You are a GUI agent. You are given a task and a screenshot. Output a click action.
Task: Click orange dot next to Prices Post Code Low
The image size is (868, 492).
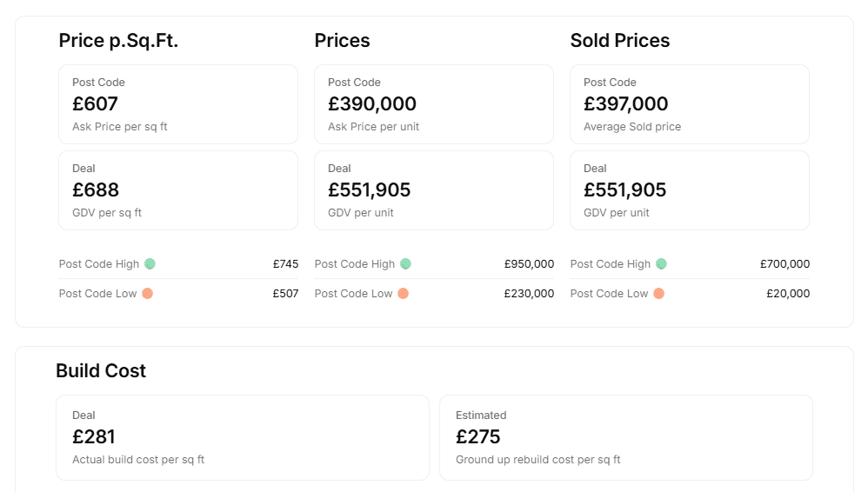(x=403, y=293)
